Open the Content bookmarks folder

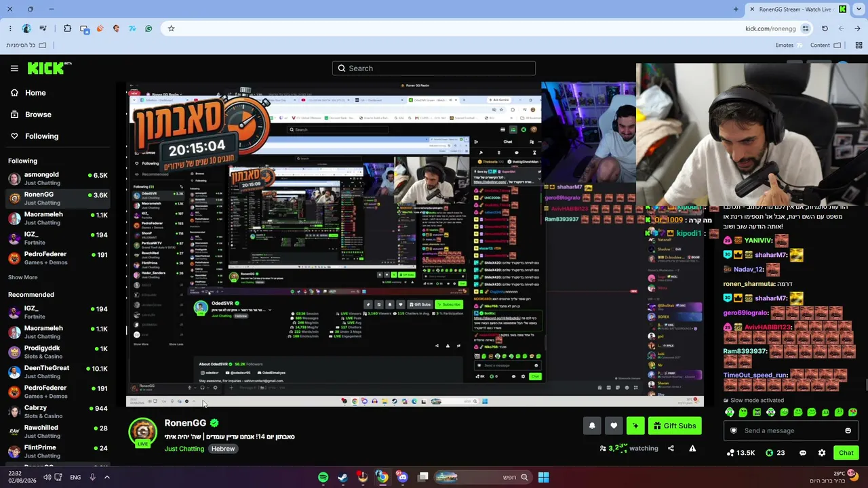pos(825,45)
